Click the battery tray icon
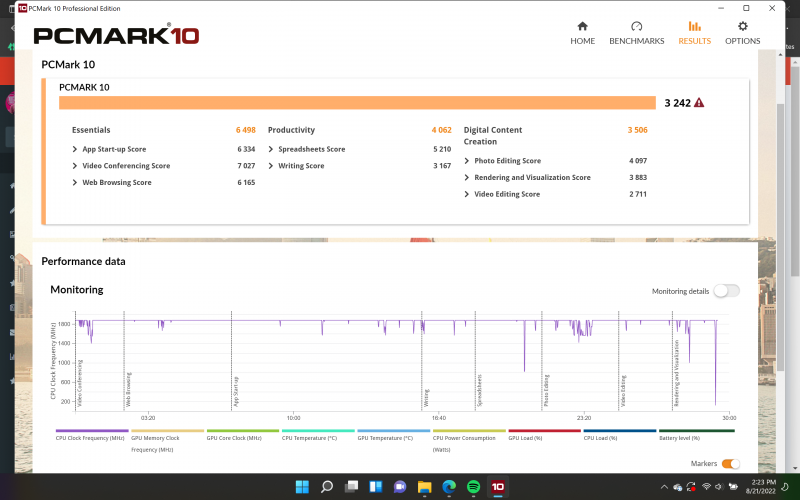800x500 pixels. click(x=733, y=487)
